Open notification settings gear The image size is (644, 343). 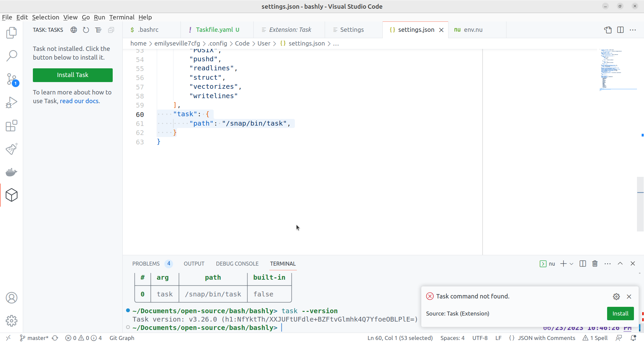coord(616,296)
